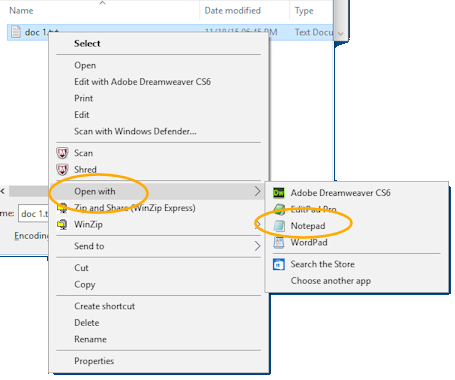Click the Encoding label

pos(31,236)
